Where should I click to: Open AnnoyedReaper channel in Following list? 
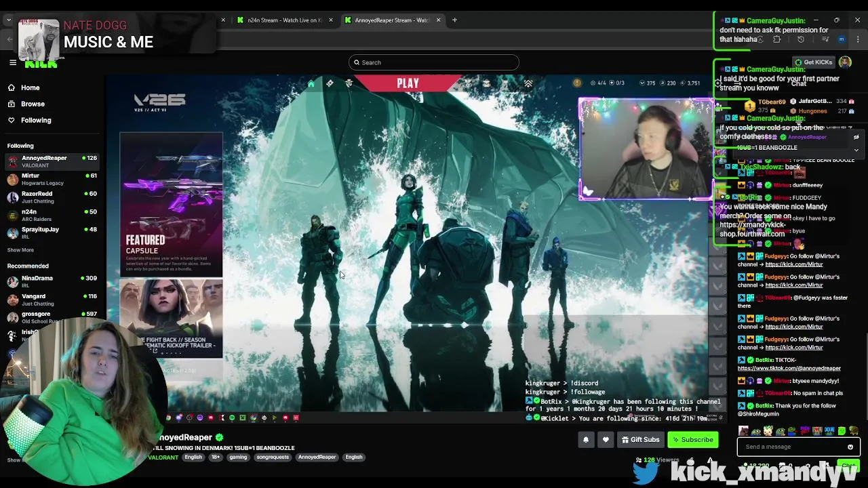tap(52, 161)
